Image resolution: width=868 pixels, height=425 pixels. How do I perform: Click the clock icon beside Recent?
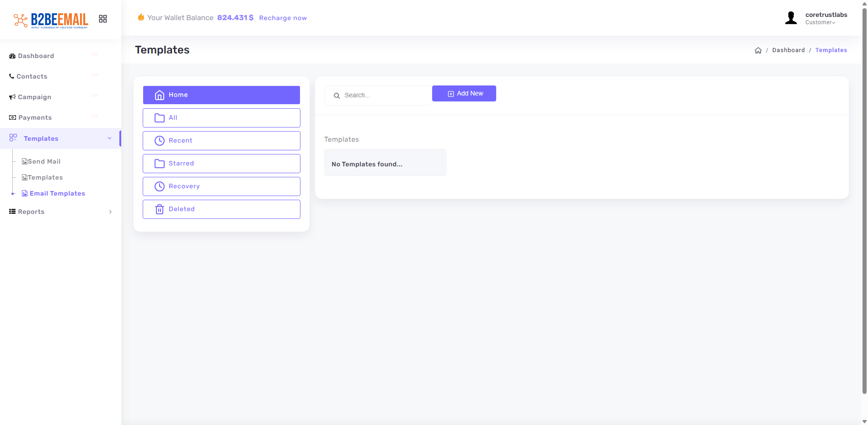(160, 141)
